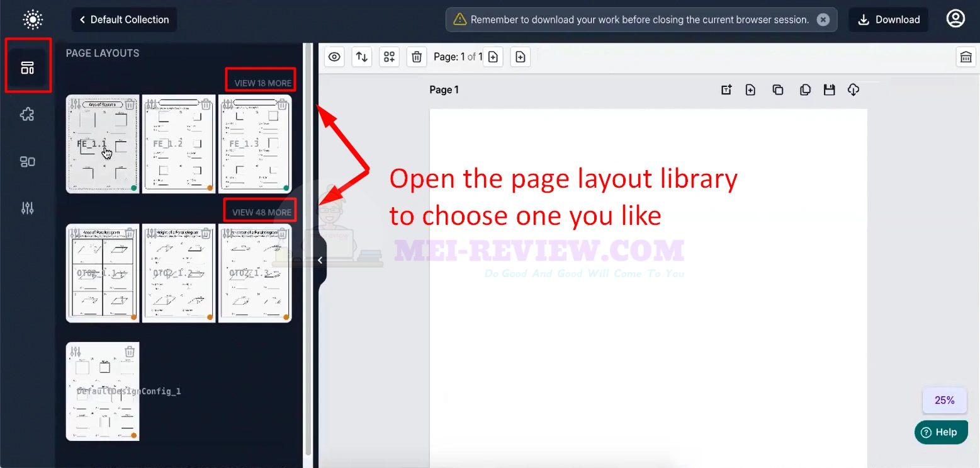Click add-page icon directly after the page counter
This screenshot has height=468, width=980.
[x=493, y=57]
